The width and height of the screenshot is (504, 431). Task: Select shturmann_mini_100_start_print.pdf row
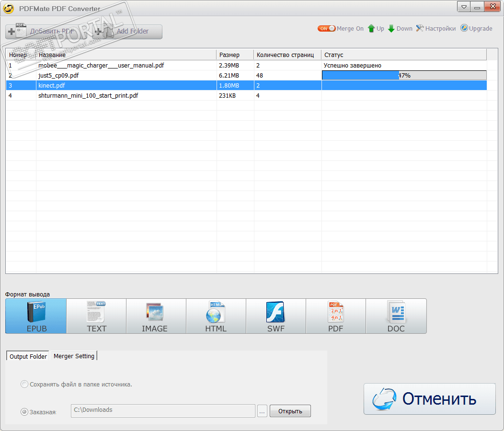246,95
